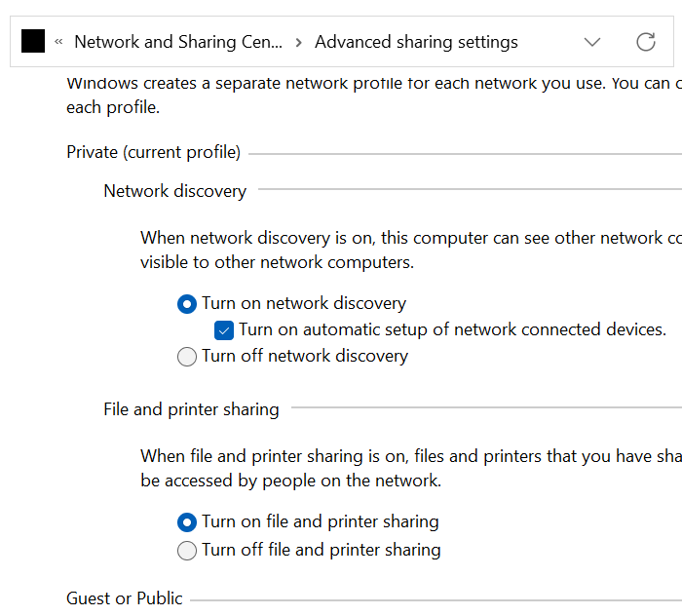Expand hidden breadcrumb locations via double chevron
The width and height of the screenshot is (682, 616).
[x=58, y=42]
